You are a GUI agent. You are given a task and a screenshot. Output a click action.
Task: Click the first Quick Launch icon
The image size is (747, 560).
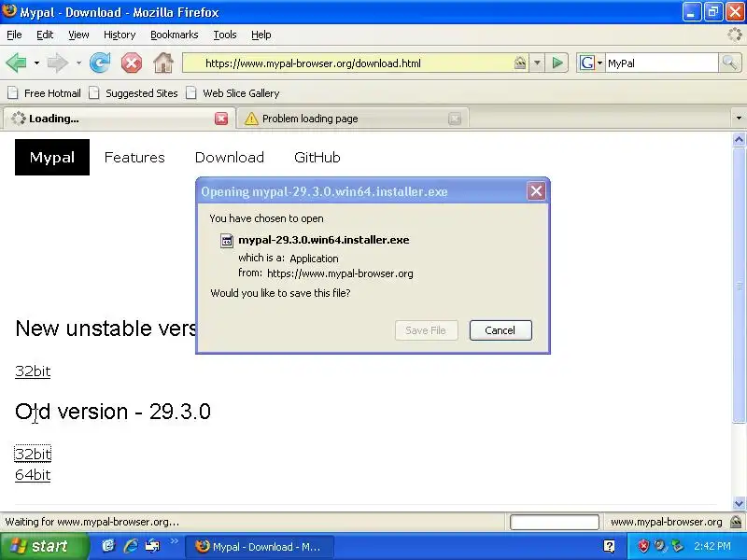pyautogui.click(x=108, y=546)
